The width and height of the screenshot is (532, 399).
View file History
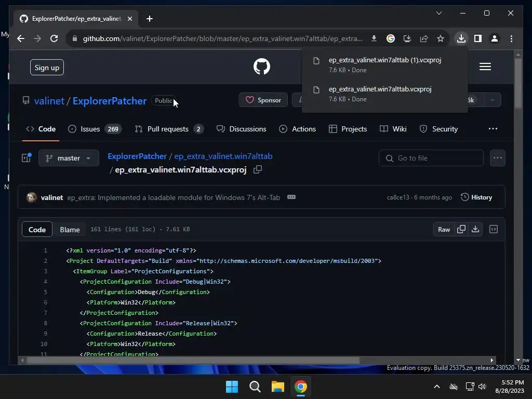476,197
